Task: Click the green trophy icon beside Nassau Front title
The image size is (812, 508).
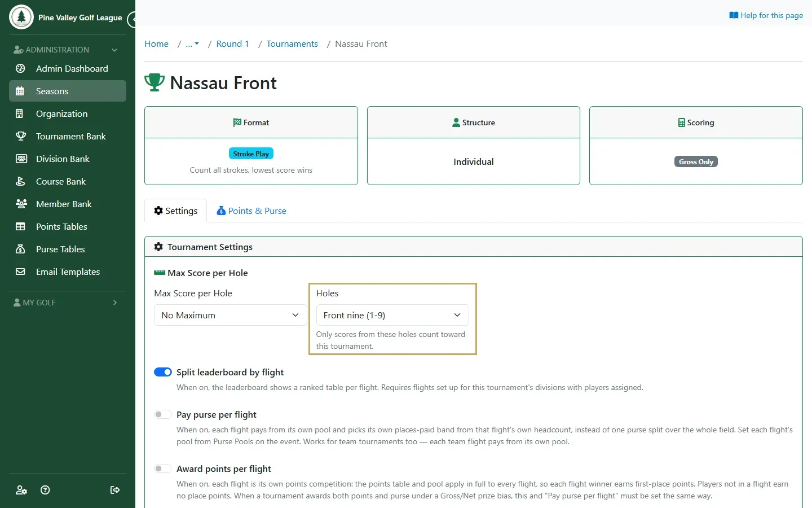Action: click(x=155, y=82)
